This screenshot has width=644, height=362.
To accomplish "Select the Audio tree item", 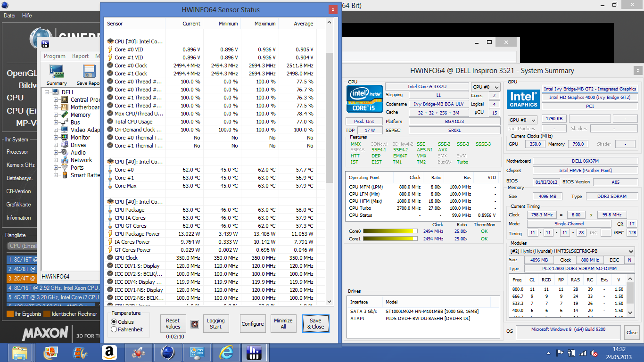I will click(x=78, y=152).
